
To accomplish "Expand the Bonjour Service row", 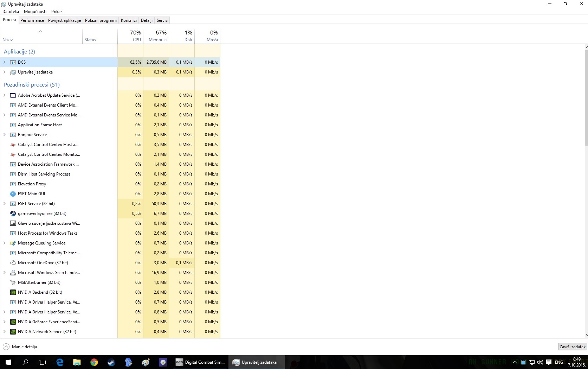I will tap(5, 135).
